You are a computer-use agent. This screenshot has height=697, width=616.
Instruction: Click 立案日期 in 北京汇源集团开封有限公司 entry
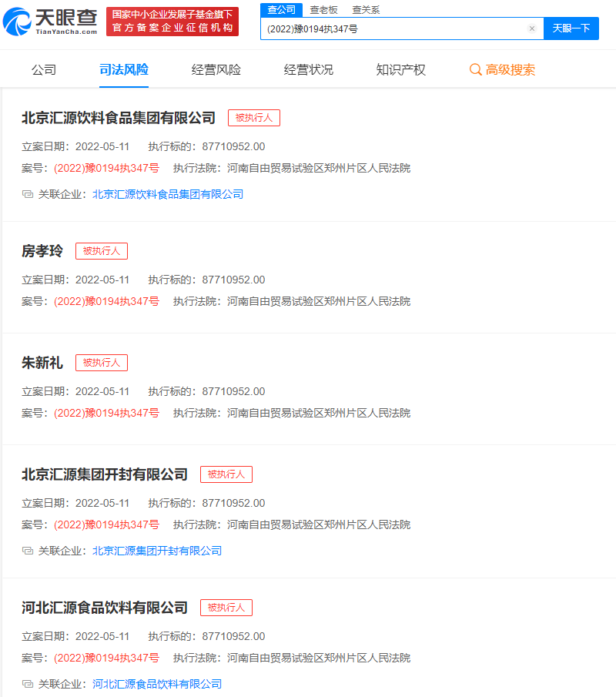tap(102, 503)
